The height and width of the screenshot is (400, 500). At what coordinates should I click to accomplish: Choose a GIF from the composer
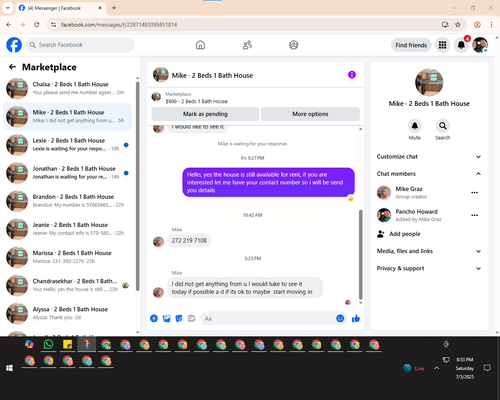pyautogui.click(x=191, y=318)
